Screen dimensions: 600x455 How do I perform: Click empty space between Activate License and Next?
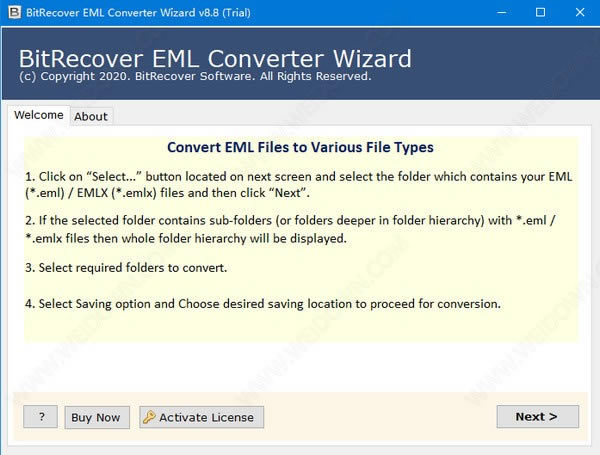380,417
